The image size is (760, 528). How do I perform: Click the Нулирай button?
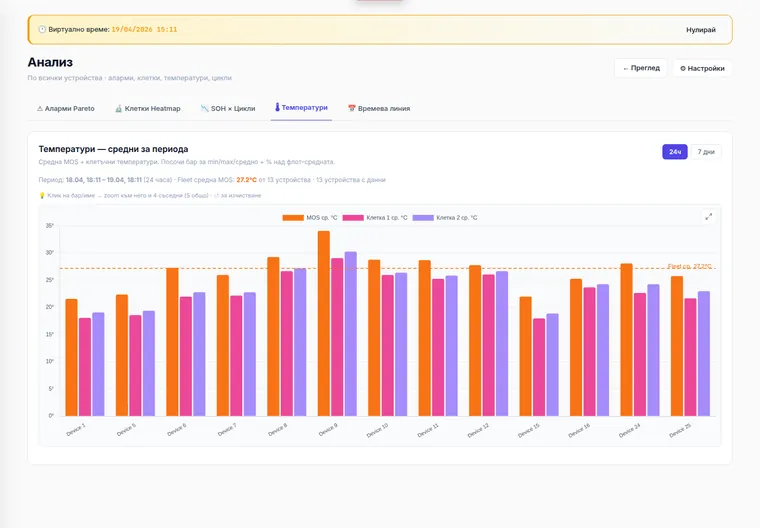click(701, 30)
